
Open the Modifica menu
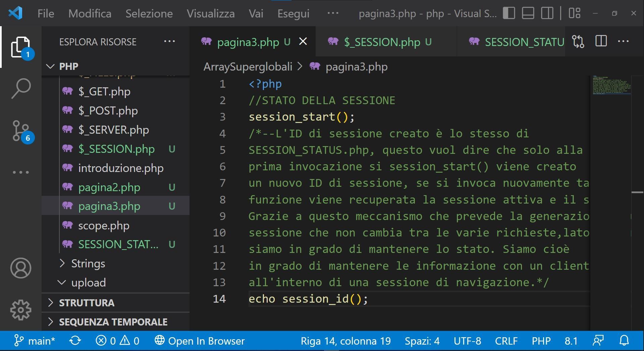pos(90,13)
